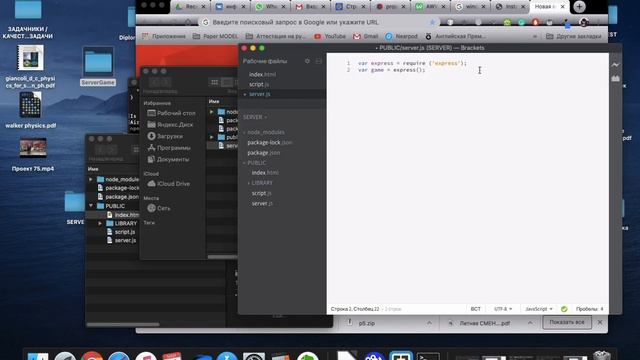Select server.js in working files
The height and width of the screenshot is (360, 640).
click(x=260, y=94)
